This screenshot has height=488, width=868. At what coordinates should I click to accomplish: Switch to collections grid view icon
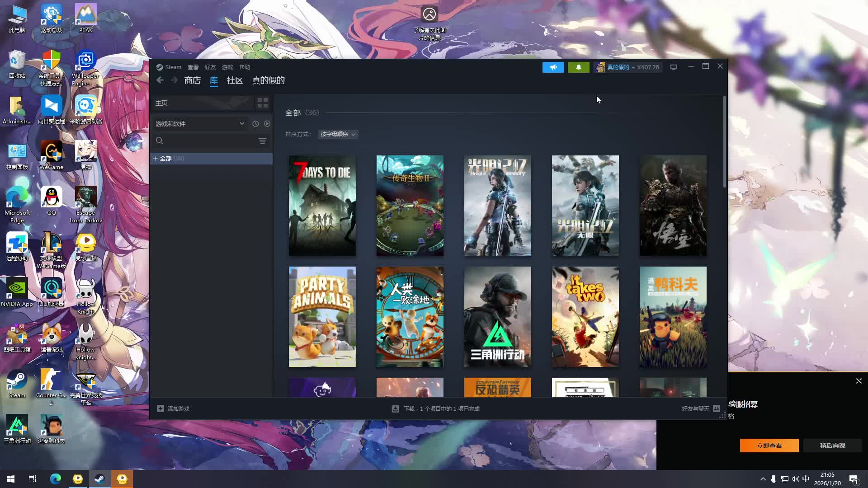point(263,103)
